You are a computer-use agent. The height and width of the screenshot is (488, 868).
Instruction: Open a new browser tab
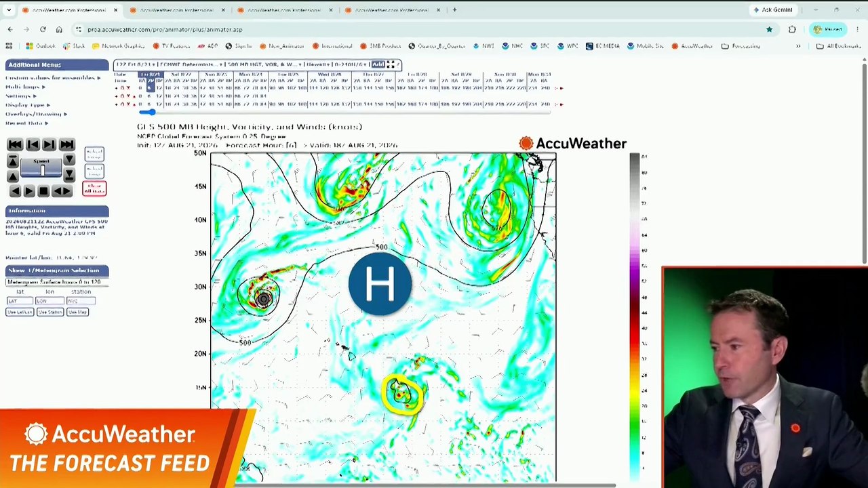pos(454,10)
